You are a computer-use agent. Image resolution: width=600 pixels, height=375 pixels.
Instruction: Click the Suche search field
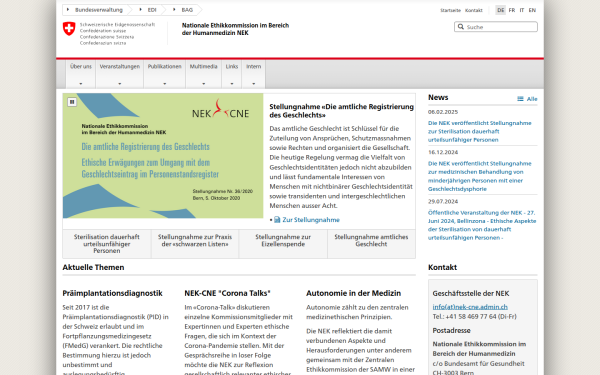[x=496, y=27]
